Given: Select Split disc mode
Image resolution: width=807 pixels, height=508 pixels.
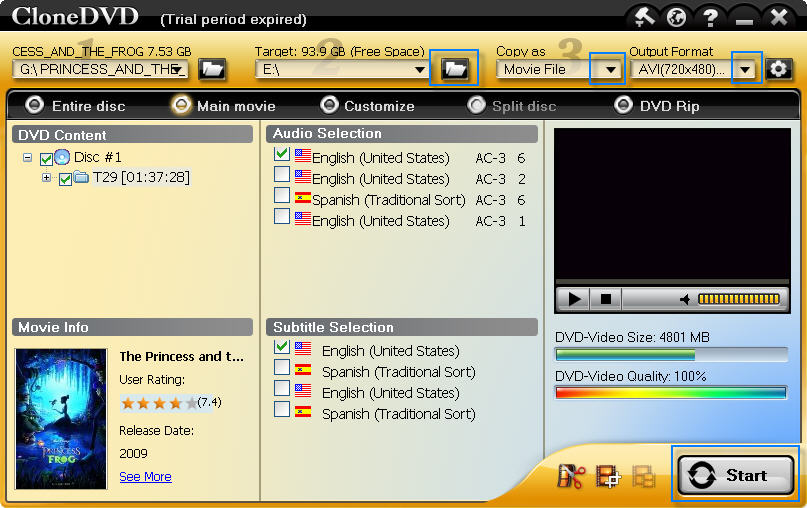Looking at the screenshot, I should [x=512, y=106].
